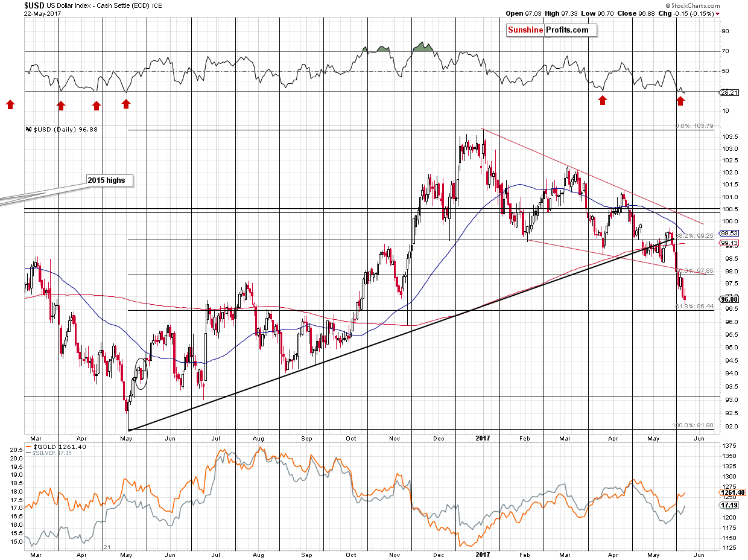748x560 pixels.
Task: Click the blue 99.53 moving average tag
Action: tap(729, 233)
